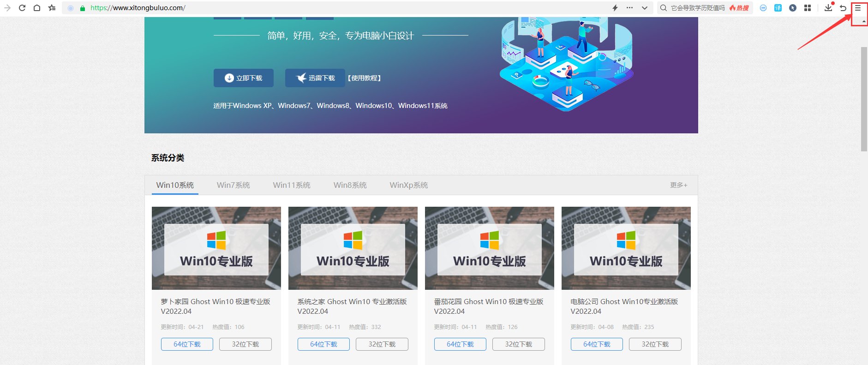The image size is (868, 365).
Task: Open 番茄花园 Ghost Win10 极速专业版 title link
Action: [x=489, y=306]
